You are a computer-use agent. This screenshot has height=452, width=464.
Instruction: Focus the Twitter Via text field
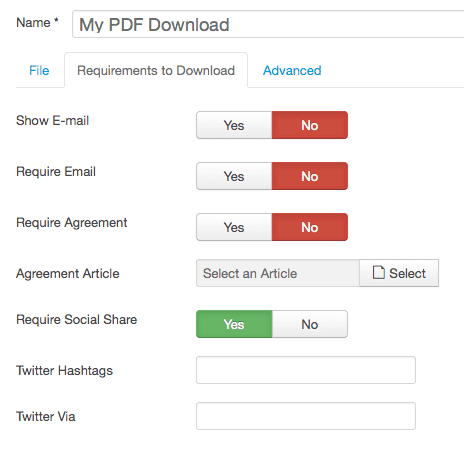(306, 416)
